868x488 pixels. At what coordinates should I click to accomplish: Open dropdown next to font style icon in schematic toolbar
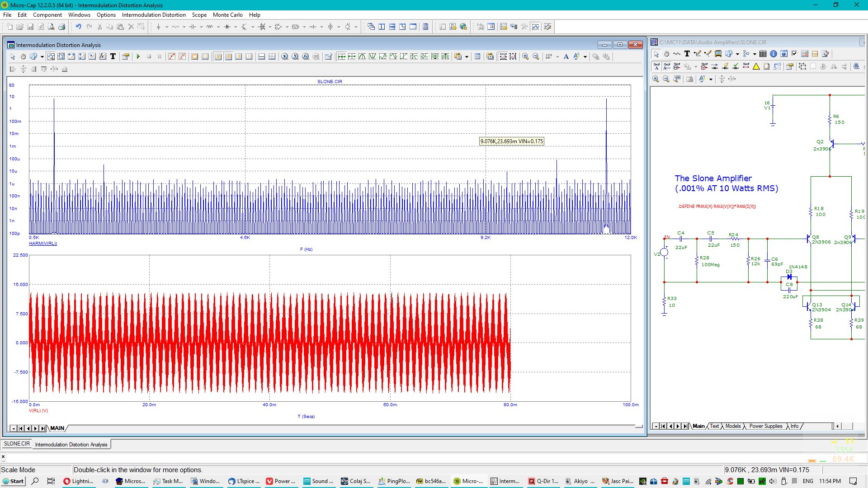(711, 79)
